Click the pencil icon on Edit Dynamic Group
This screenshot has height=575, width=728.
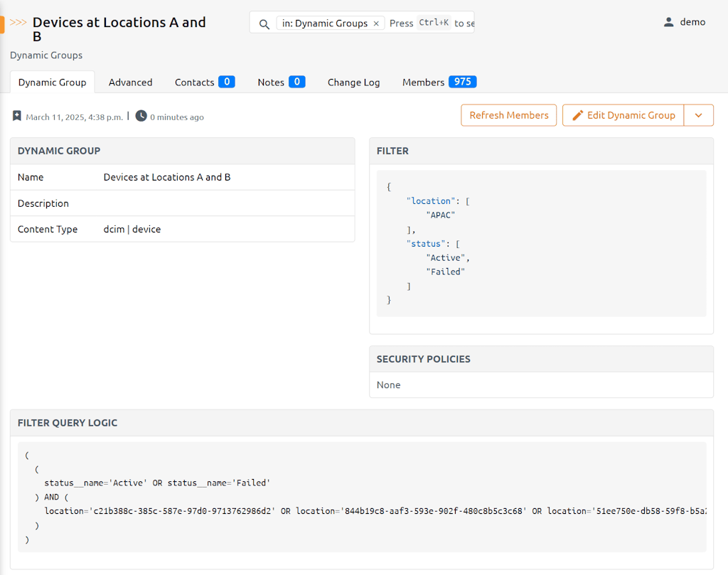[x=577, y=115]
